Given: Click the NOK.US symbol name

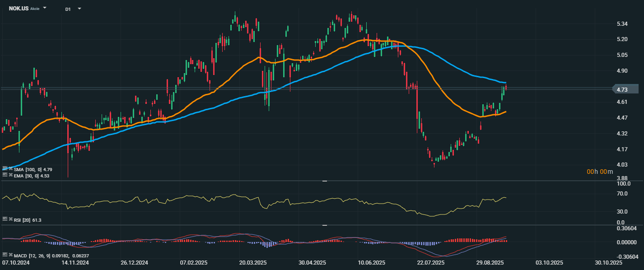Looking at the screenshot, I should 19,9.
